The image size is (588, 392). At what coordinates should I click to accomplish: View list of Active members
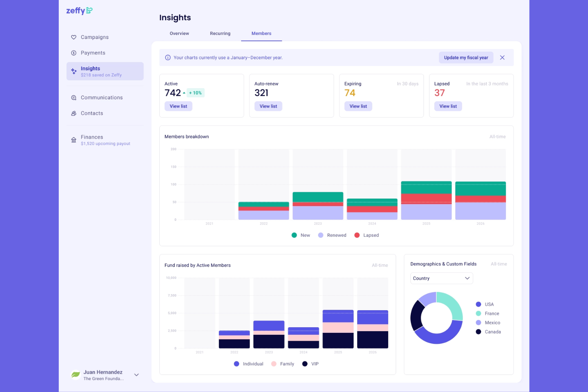tap(178, 106)
